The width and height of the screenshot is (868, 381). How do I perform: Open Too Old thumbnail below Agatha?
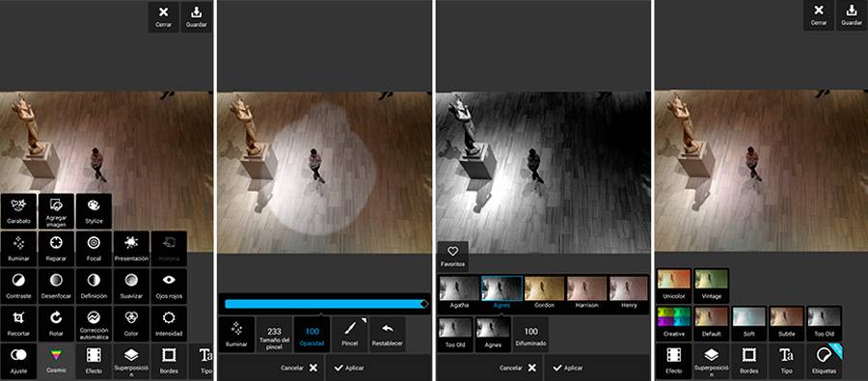[x=455, y=335]
